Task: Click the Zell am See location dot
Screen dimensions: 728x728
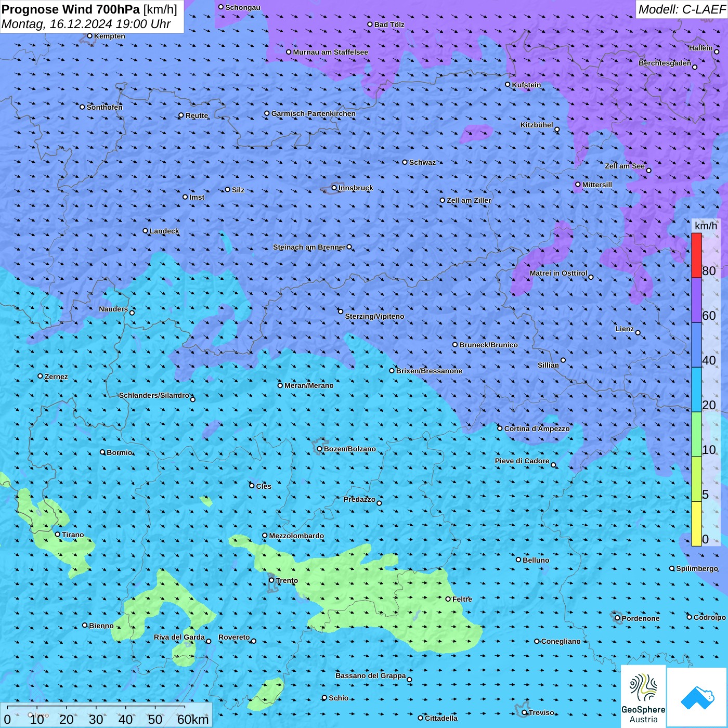Action: click(x=648, y=170)
